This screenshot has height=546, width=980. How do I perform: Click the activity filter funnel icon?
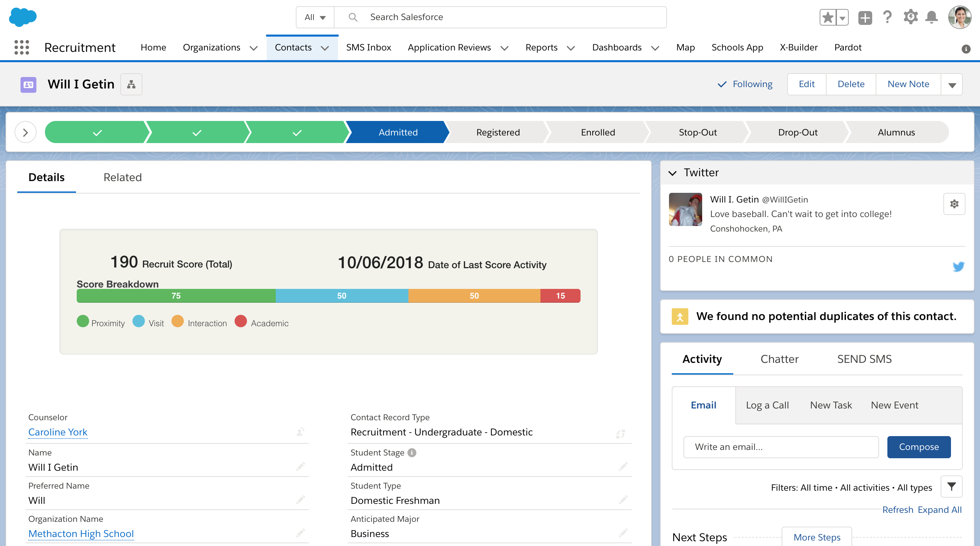[x=951, y=487]
